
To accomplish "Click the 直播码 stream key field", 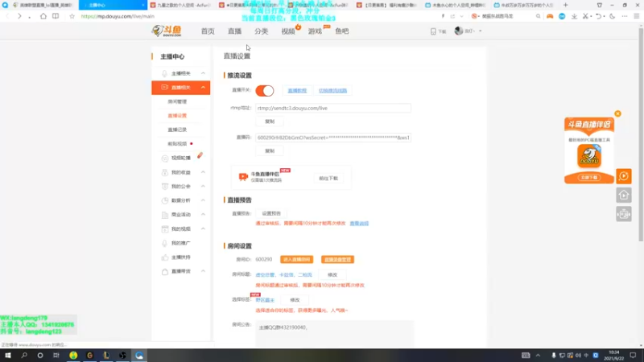I will point(332,138).
